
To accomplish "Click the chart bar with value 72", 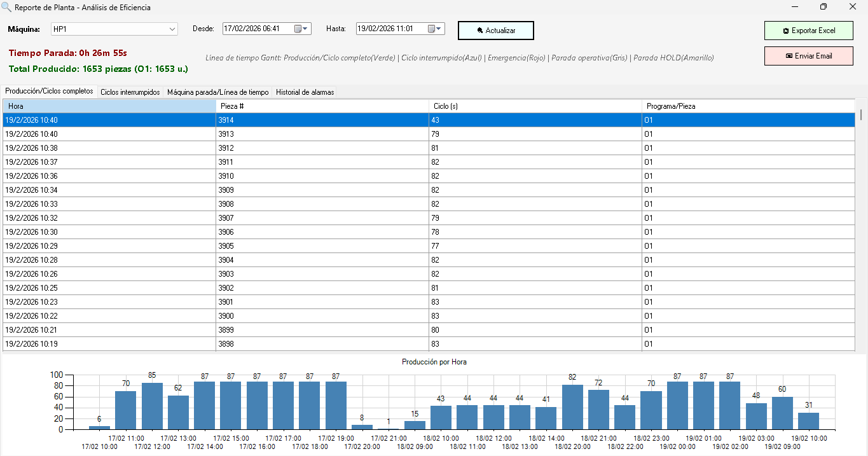I will click(x=598, y=410).
